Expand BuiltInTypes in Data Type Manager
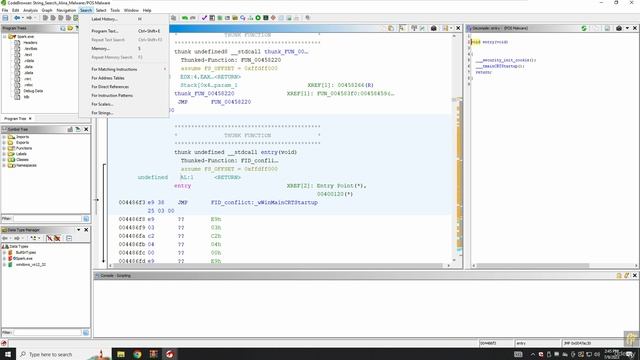Image resolution: width=640 pixels, height=360 pixels. [x=4, y=253]
